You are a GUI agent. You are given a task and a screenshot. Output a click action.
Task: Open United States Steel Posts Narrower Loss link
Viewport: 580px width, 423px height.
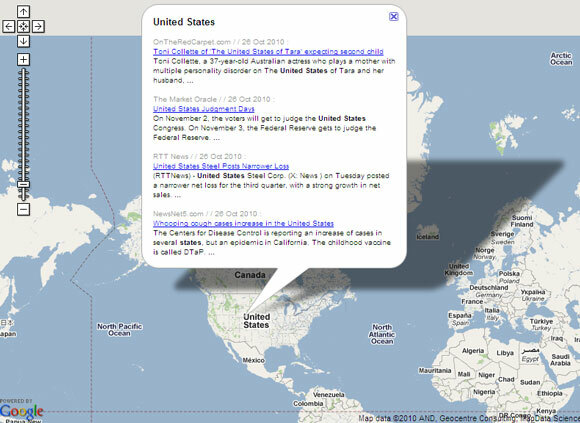221,166
